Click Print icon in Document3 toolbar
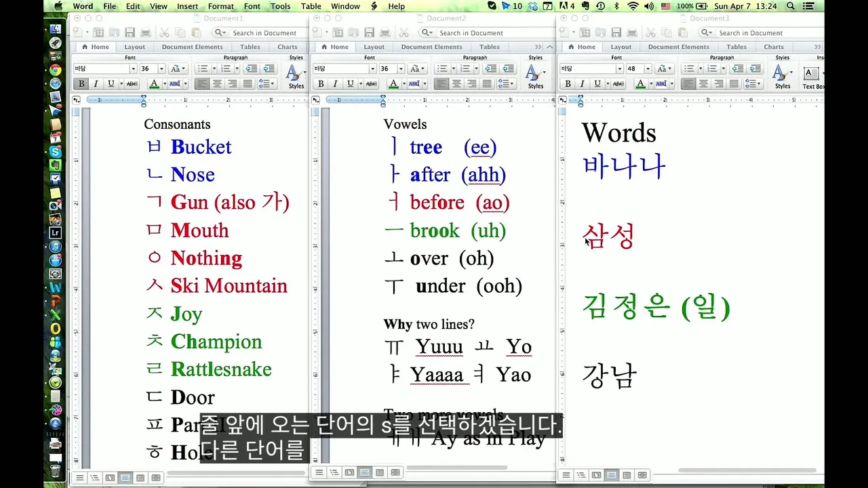 pyautogui.click(x=633, y=33)
